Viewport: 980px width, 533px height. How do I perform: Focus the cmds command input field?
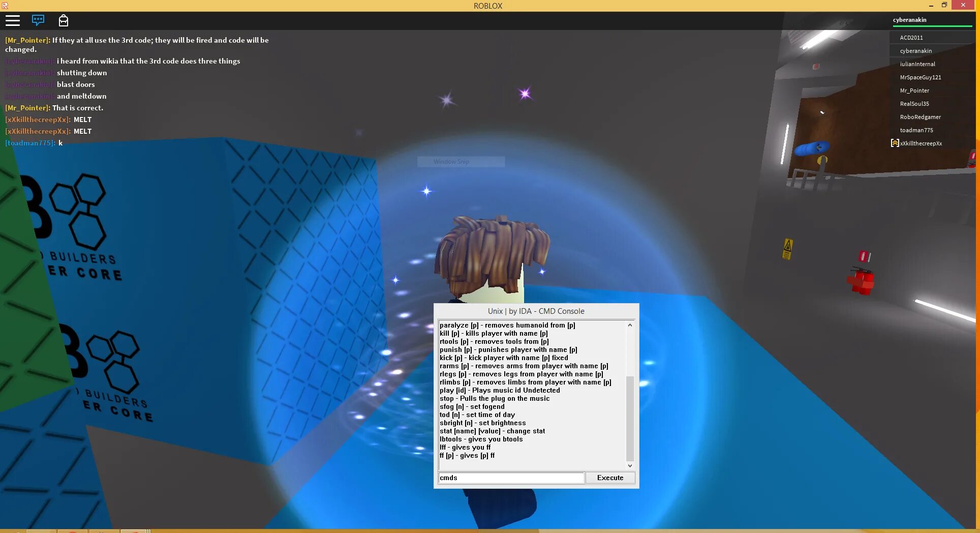(x=511, y=478)
